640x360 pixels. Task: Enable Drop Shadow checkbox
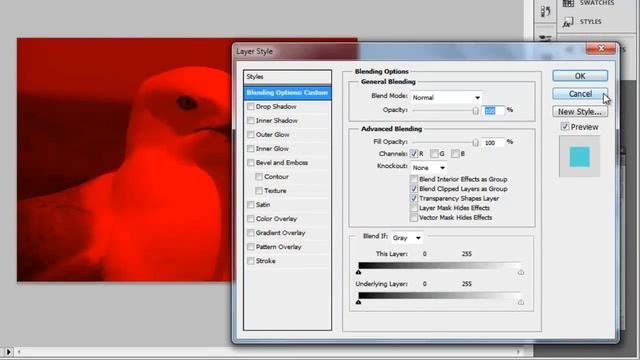coord(251,107)
